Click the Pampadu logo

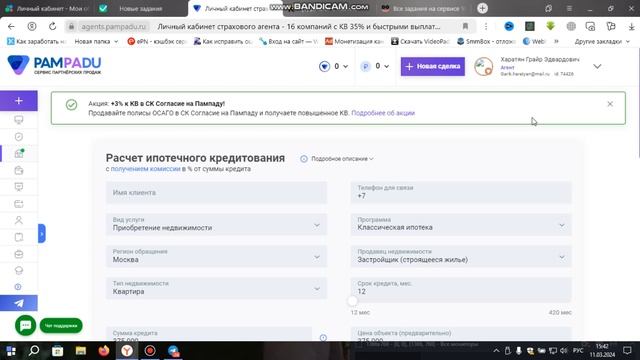coord(54,65)
